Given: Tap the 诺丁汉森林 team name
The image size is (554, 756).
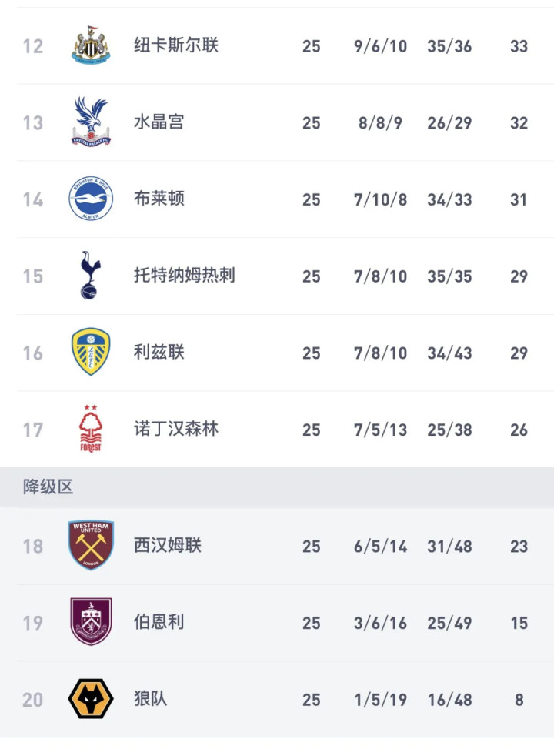Looking at the screenshot, I should tap(176, 429).
